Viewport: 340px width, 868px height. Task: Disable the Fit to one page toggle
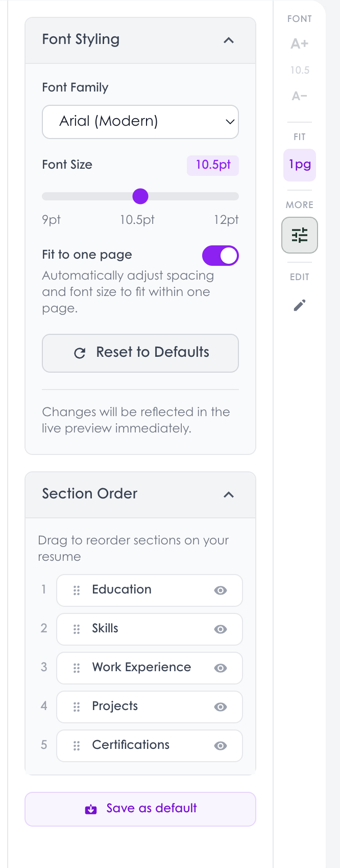coord(220,255)
